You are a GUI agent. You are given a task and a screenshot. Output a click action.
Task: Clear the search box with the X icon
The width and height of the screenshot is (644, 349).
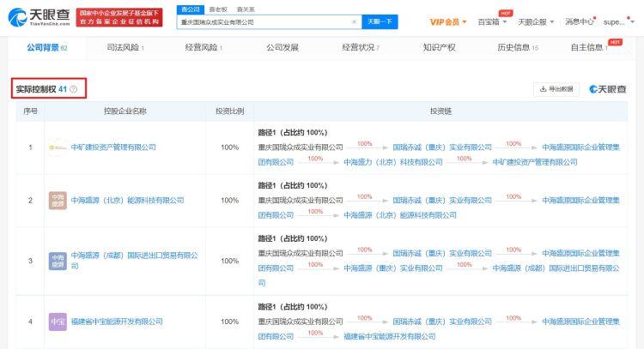[354, 22]
